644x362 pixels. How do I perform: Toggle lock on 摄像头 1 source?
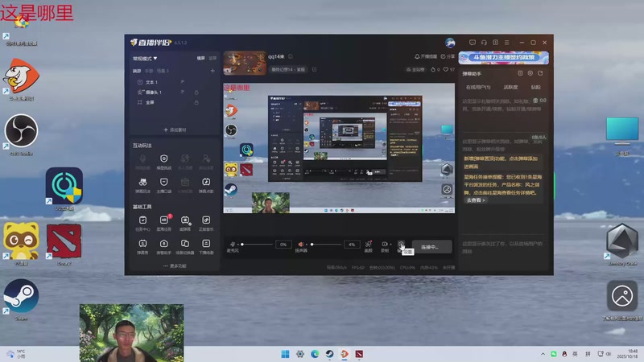click(196, 92)
